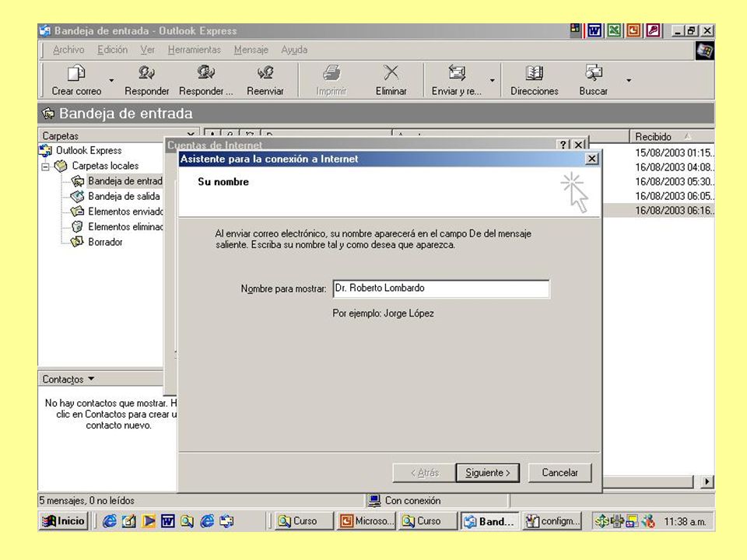The image size is (747, 560).
Task: Launch Word from the quick launch bar
Action: click(168, 521)
